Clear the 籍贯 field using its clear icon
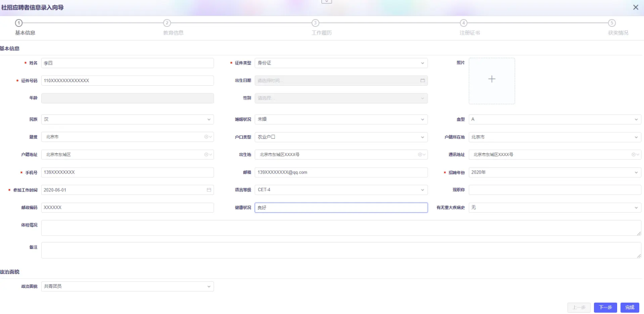 pyautogui.click(x=206, y=137)
